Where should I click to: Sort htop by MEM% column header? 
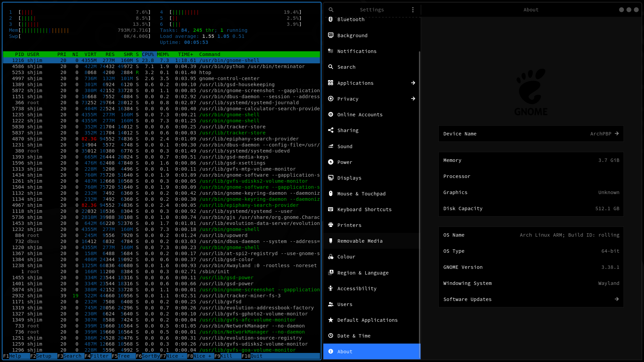[163, 54]
